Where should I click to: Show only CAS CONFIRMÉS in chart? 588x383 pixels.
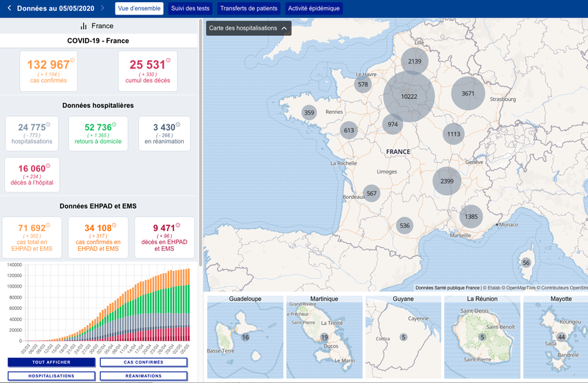tap(144, 362)
